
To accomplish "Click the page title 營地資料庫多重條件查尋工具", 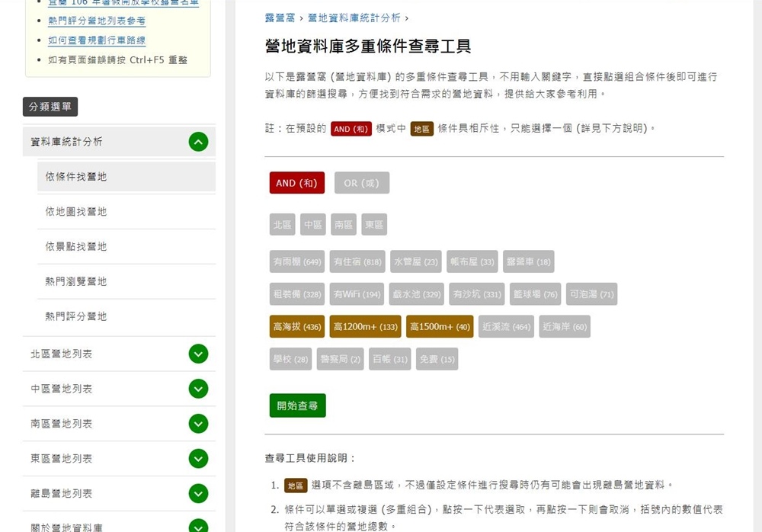I will (x=368, y=46).
